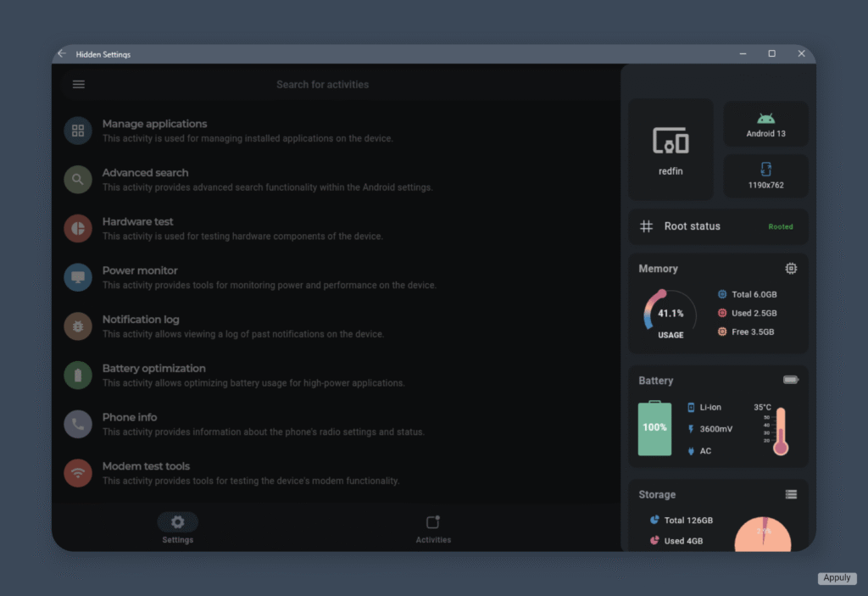Click the Modem test tools wifi icon
The width and height of the screenshot is (868, 596).
pos(78,473)
